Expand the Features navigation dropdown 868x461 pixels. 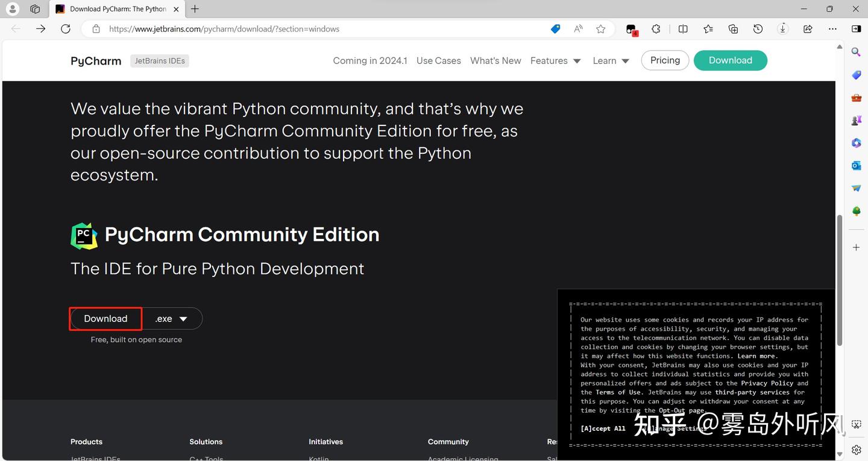click(x=555, y=60)
